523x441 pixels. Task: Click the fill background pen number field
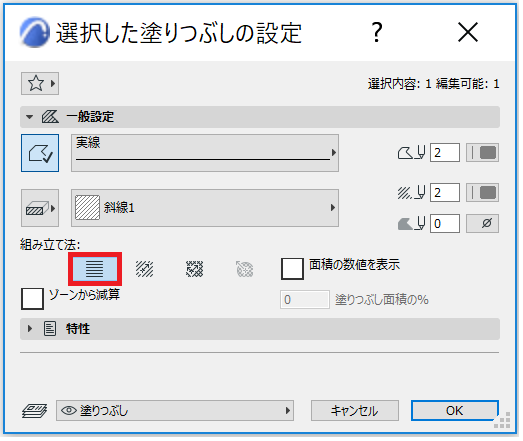point(445,223)
